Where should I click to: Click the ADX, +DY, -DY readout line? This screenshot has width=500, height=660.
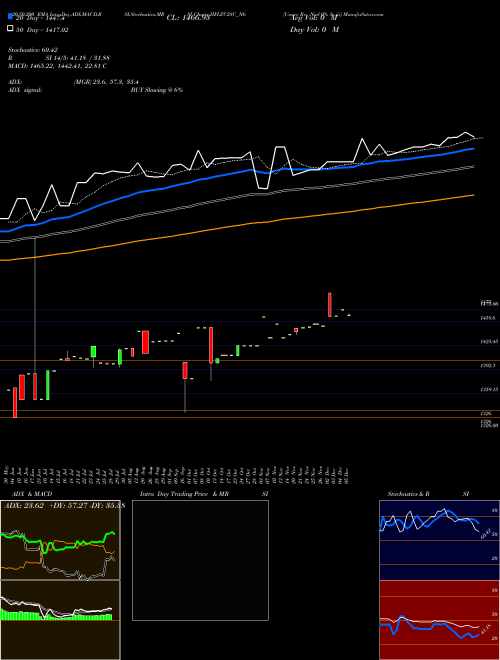(x=64, y=506)
